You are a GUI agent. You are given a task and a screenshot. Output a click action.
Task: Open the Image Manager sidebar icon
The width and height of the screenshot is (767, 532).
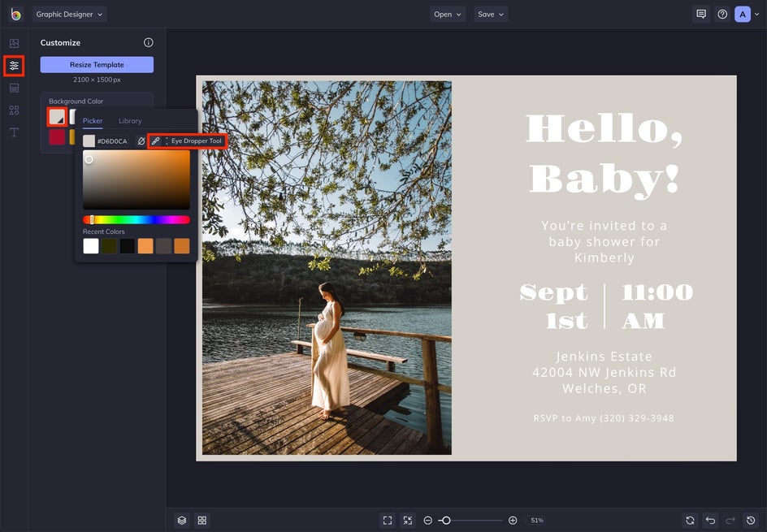[x=14, y=44]
